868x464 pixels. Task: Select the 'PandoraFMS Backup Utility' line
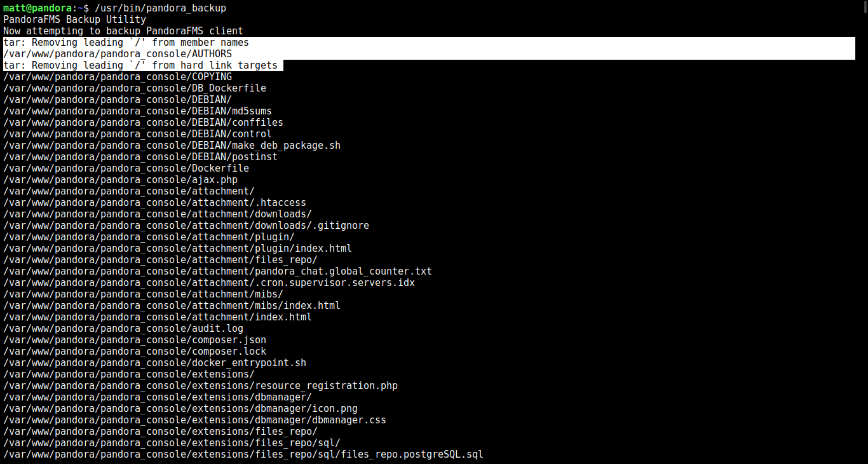[74, 20]
